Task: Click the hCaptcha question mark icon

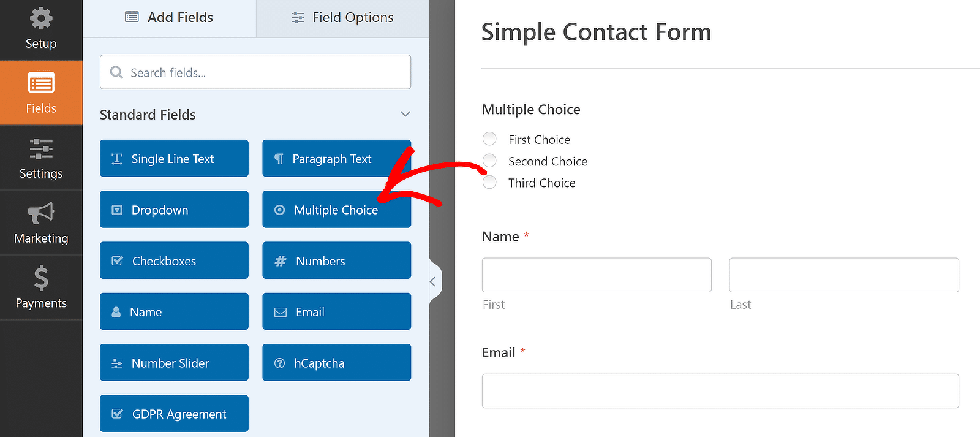Action: [280, 362]
